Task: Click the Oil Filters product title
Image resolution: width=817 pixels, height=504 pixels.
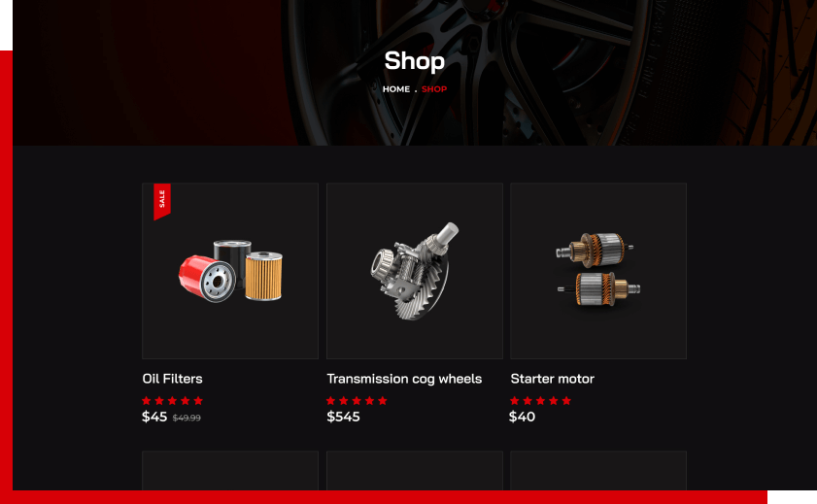Action: 173,379
